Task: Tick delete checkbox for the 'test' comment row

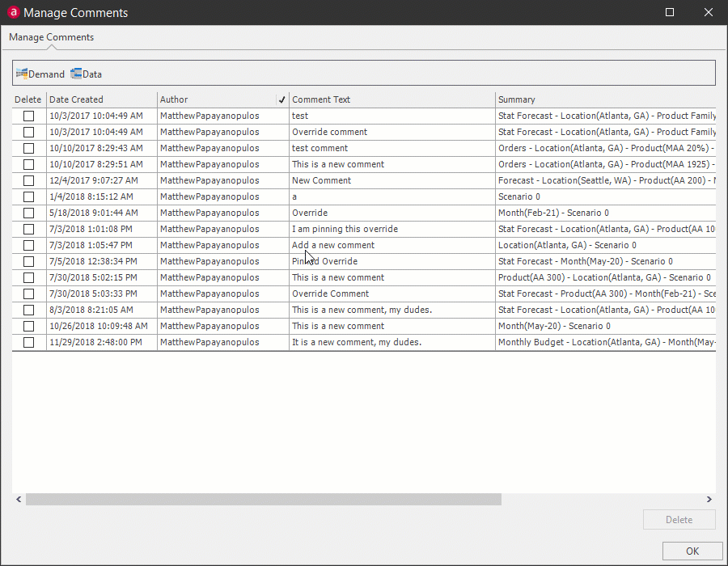Action: coord(29,116)
